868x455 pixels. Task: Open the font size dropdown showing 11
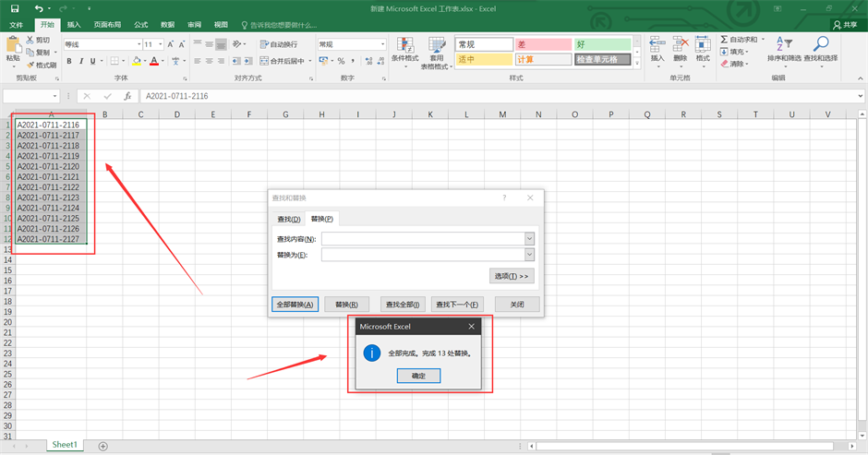coord(160,44)
